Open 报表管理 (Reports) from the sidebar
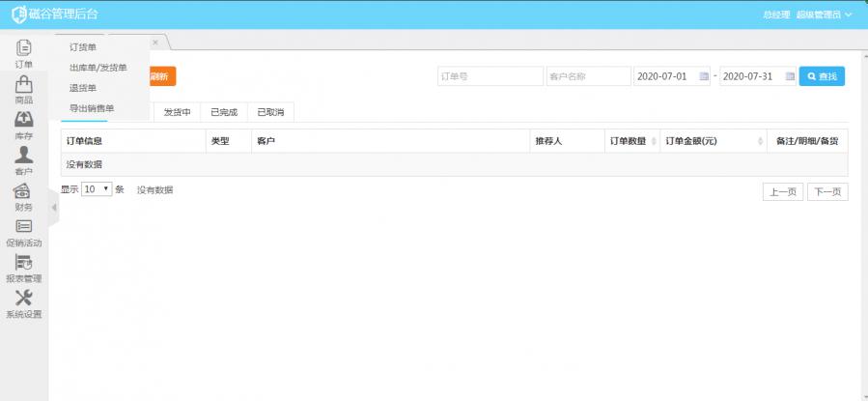Screen dimensions: 868x401 coord(24,265)
